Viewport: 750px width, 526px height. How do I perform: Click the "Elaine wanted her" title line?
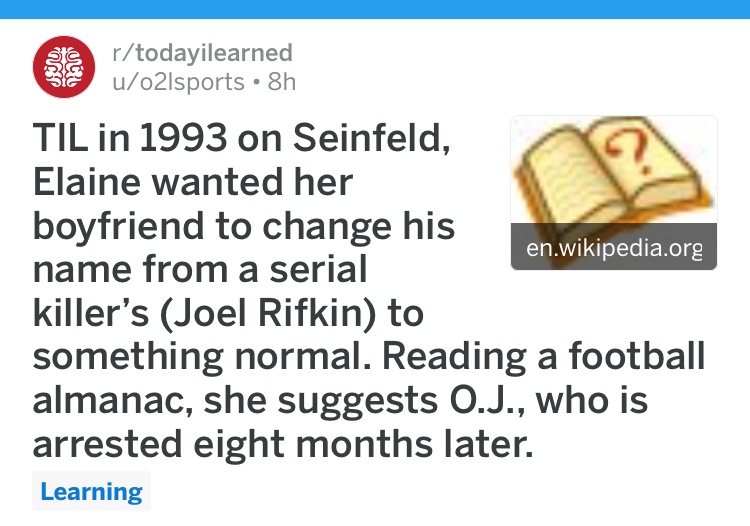pos(193,182)
